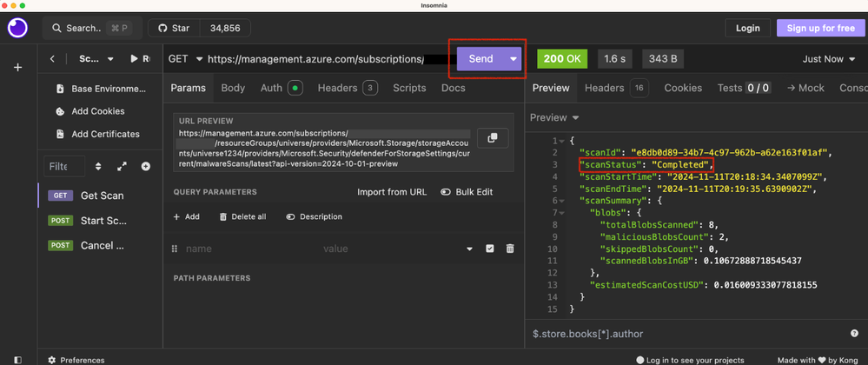
Task: Open the Preview mode dropdown
Action: 554,117
